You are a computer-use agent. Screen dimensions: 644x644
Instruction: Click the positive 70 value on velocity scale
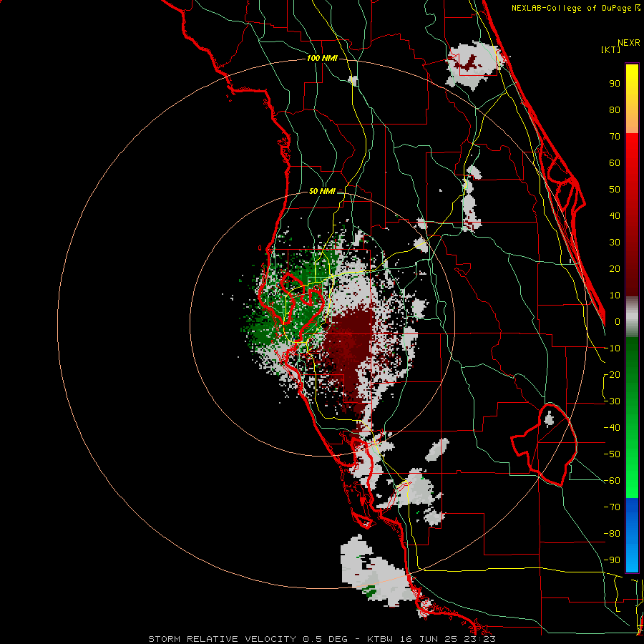point(615,137)
